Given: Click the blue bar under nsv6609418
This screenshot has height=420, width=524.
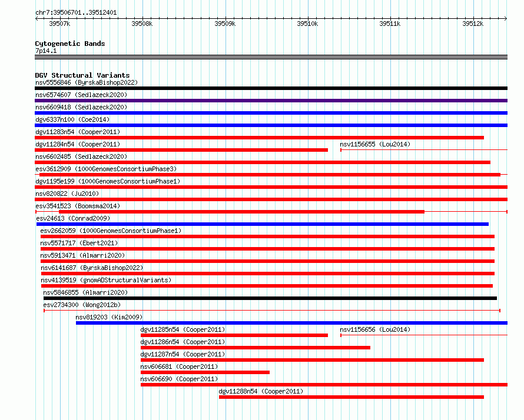Looking at the screenshot, I should (271, 113).
